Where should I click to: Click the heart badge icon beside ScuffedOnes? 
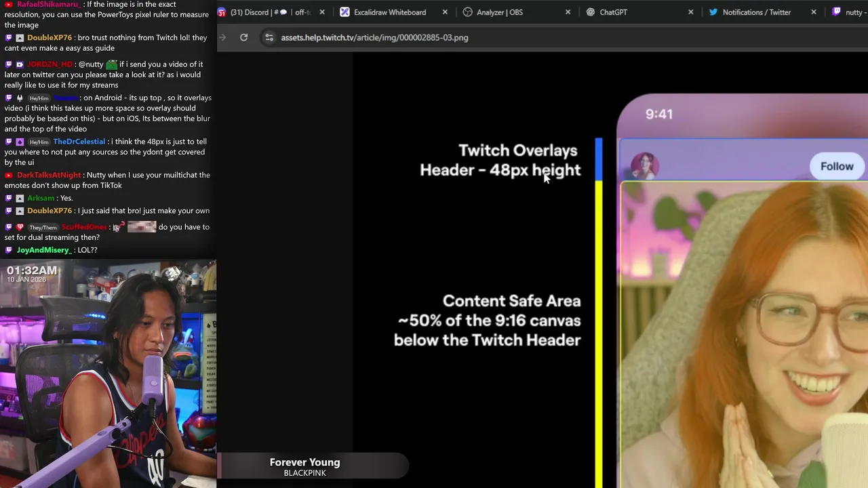click(20, 227)
